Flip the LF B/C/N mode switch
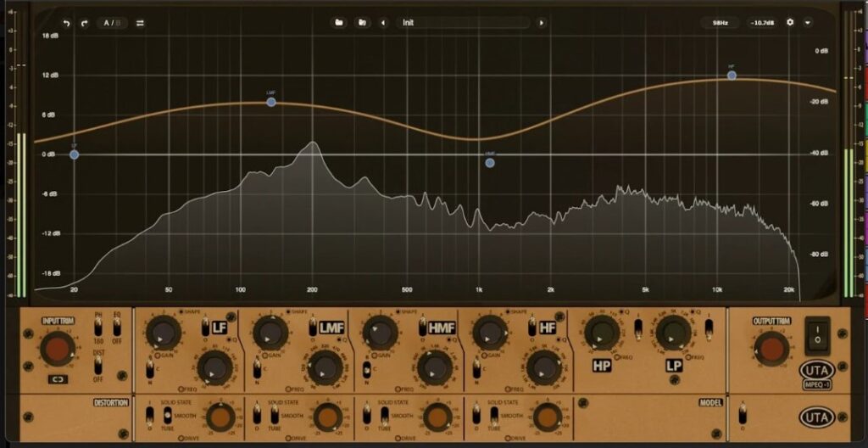This screenshot has width=868, height=448. (149, 367)
